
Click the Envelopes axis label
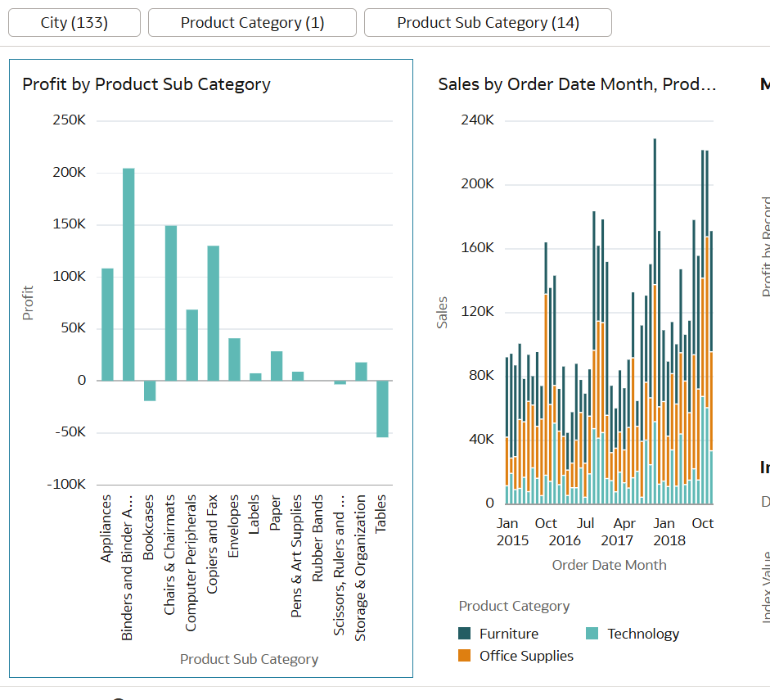pyautogui.click(x=232, y=526)
